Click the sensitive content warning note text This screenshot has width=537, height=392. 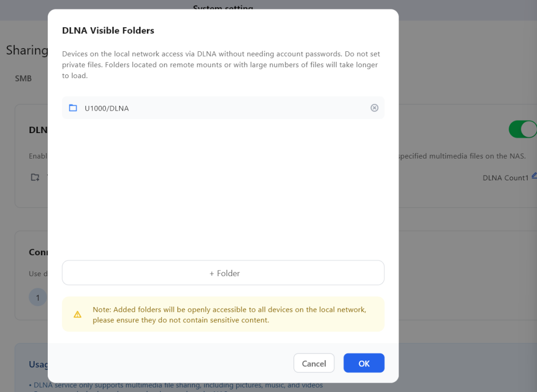[229, 314]
